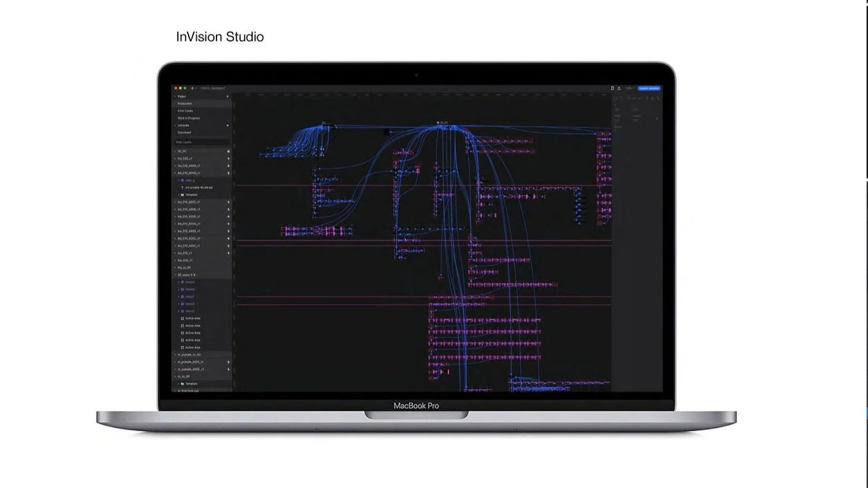This screenshot has width=868, height=488.
Task: Collapse the 00_menu 5-9 layer group
Action: [x=175, y=275]
